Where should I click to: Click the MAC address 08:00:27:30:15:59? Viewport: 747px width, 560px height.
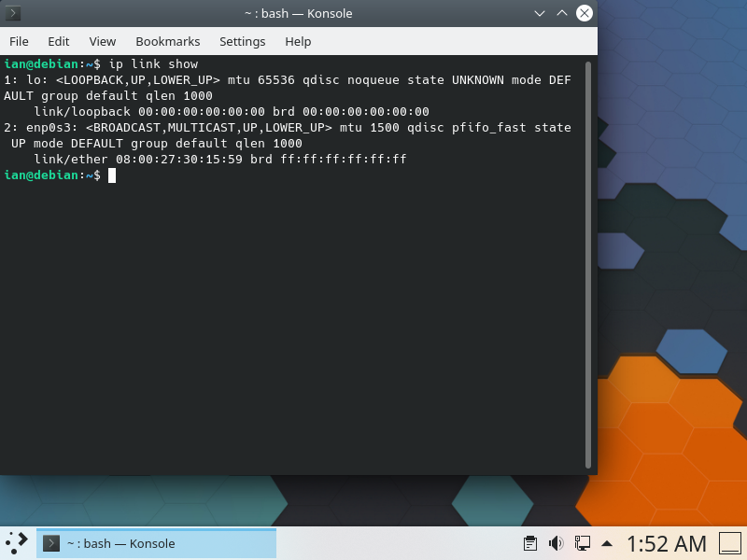[x=179, y=160]
